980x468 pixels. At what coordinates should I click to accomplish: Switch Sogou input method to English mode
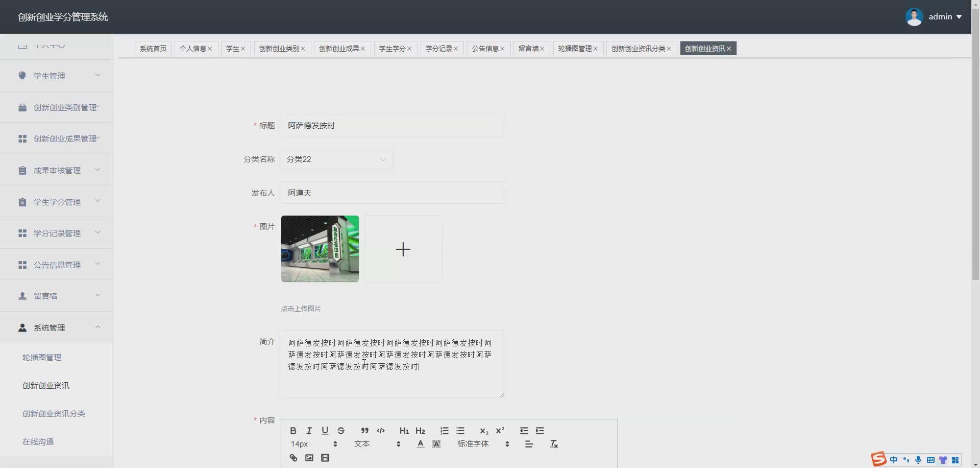tap(894, 460)
